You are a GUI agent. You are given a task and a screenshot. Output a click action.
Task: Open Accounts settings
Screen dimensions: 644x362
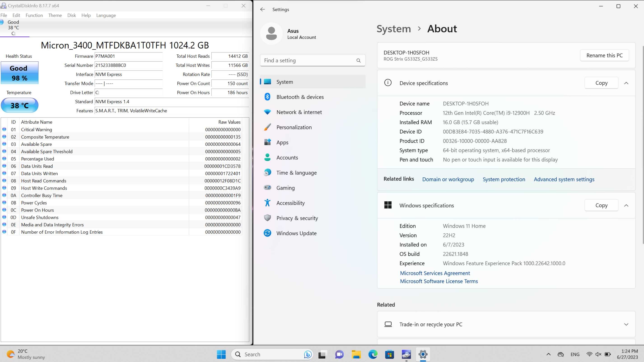coord(313,158)
